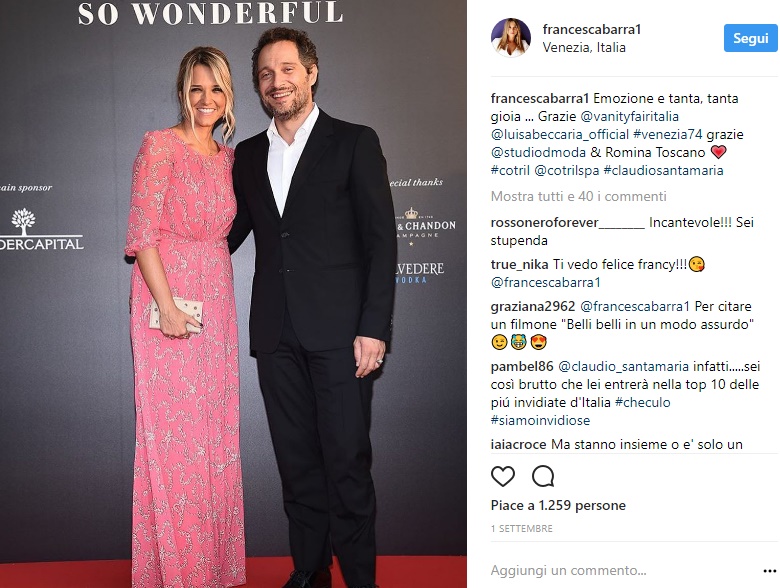780x588 pixels.
Task: Open @studiodmoda mention link
Action: tap(538, 152)
